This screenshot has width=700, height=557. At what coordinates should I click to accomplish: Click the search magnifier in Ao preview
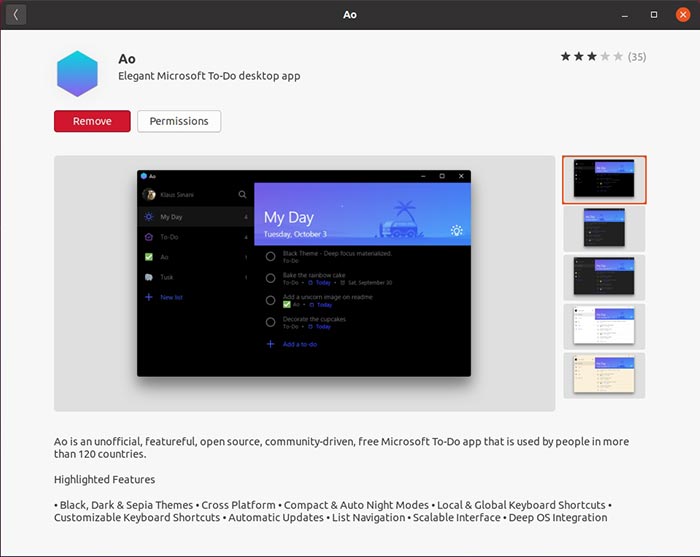coord(242,195)
